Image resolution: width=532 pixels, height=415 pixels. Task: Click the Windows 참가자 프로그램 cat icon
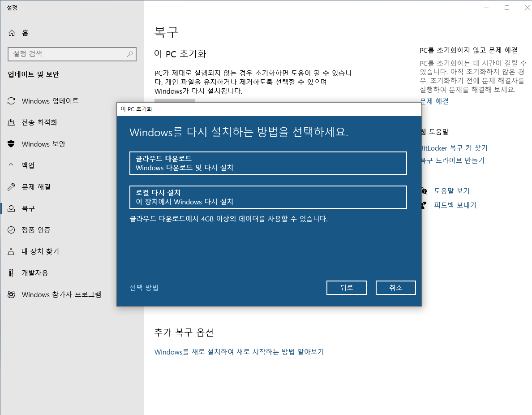(x=11, y=294)
